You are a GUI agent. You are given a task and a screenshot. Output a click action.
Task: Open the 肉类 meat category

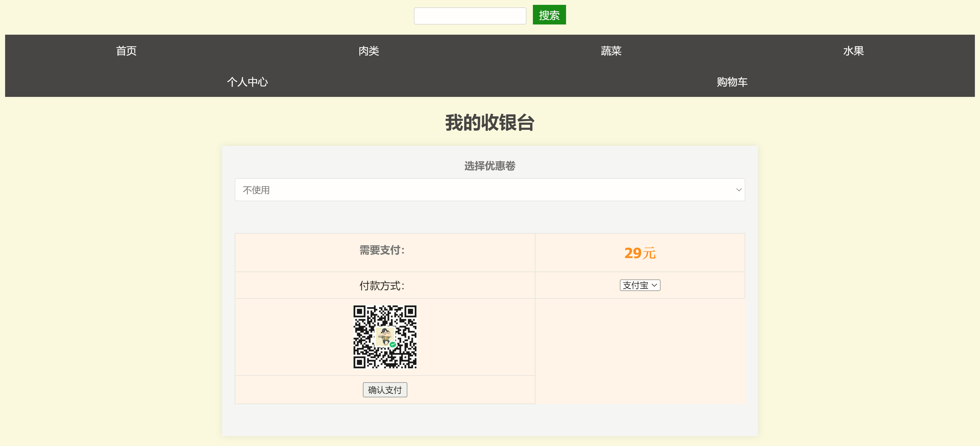pyautogui.click(x=369, y=50)
